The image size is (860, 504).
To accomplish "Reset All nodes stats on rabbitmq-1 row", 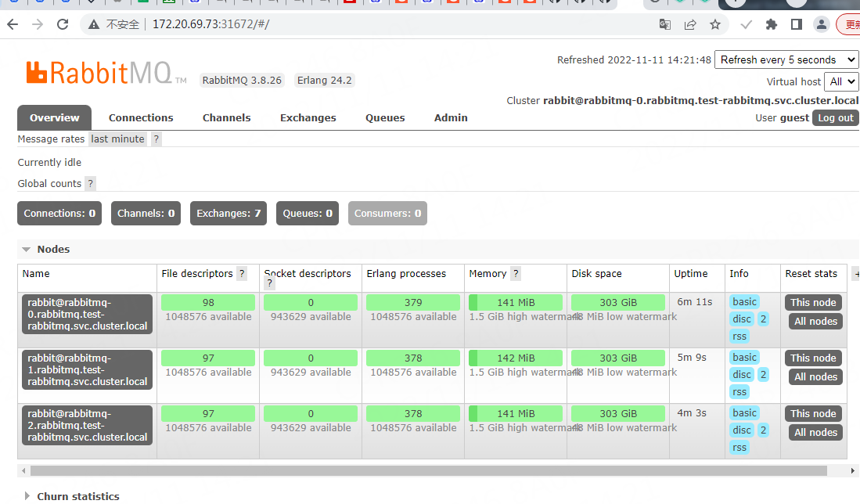I will (x=815, y=376).
